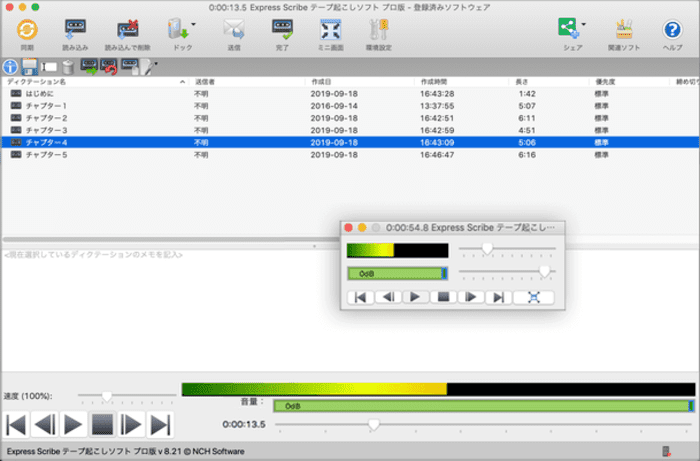Click the playback position slider at 0:00:13.5

pyautogui.click(x=374, y=424)
